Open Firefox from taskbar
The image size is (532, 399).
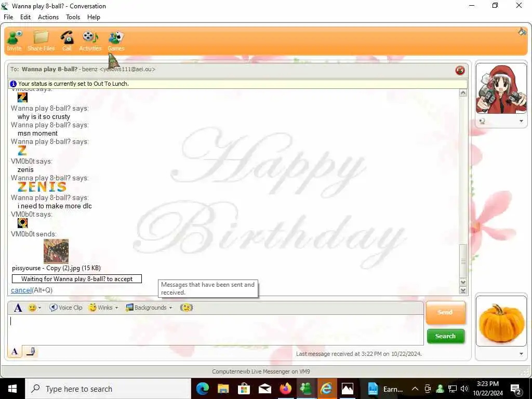click(285, 389)
